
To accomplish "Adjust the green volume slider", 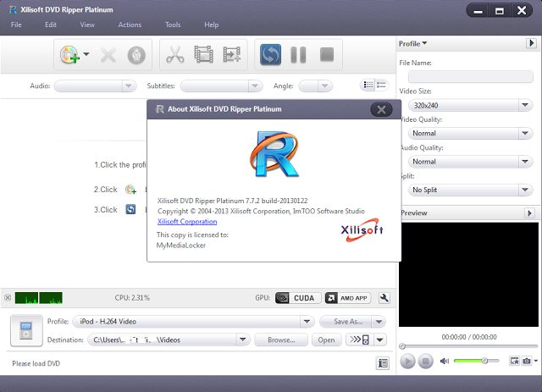I will pos(476,361).
